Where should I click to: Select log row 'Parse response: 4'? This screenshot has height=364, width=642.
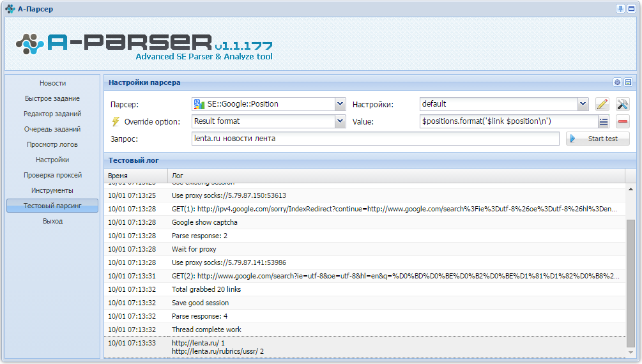coord(364,316)
